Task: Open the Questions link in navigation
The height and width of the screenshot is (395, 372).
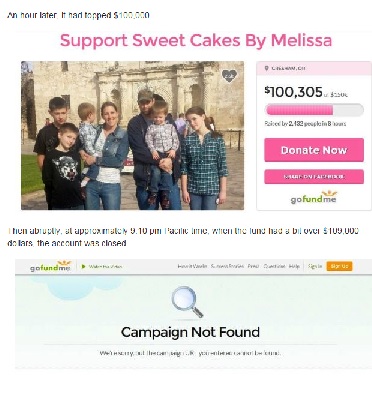Action: 274,266
